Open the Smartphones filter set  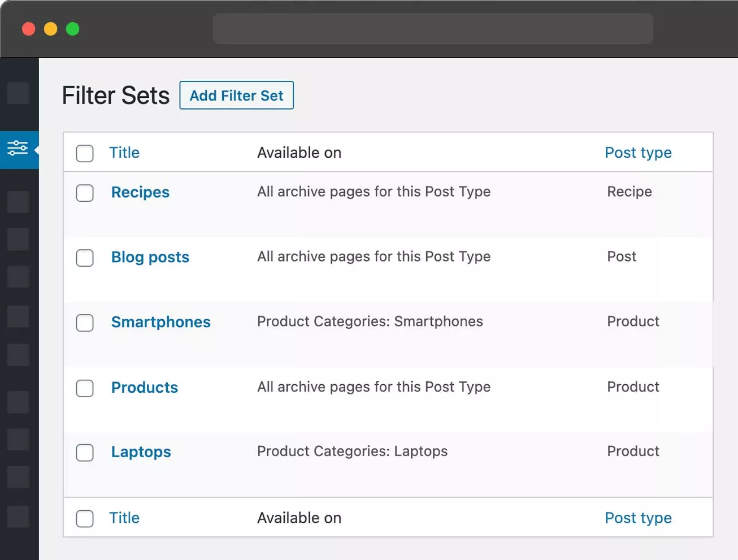tap(161, 322)
